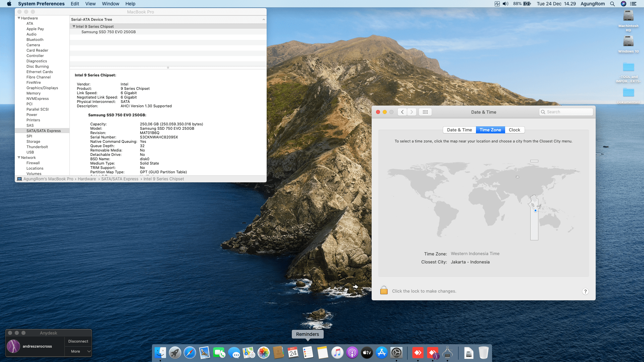
Task: Collapse the Network section in sidebar
Action: coord(19,158)
